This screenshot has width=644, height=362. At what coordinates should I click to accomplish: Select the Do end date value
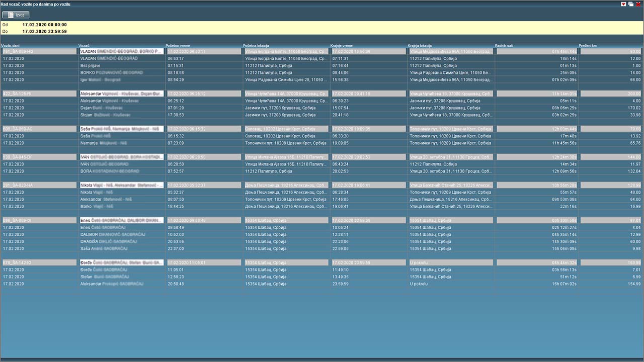pos(44,31)
